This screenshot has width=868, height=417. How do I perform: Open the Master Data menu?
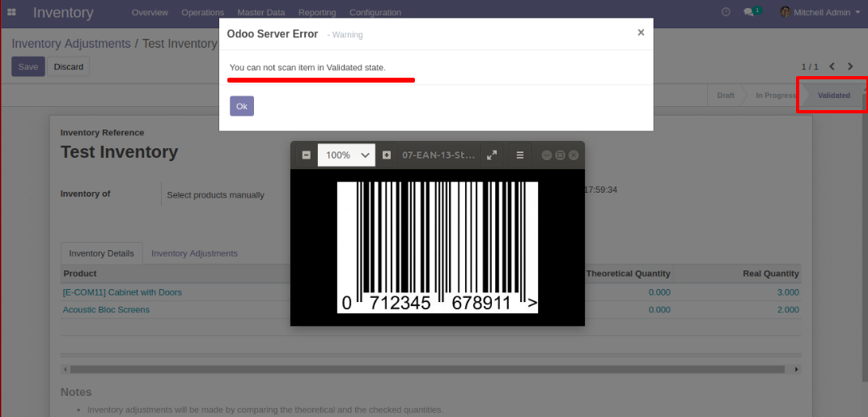tap(261, 12)
